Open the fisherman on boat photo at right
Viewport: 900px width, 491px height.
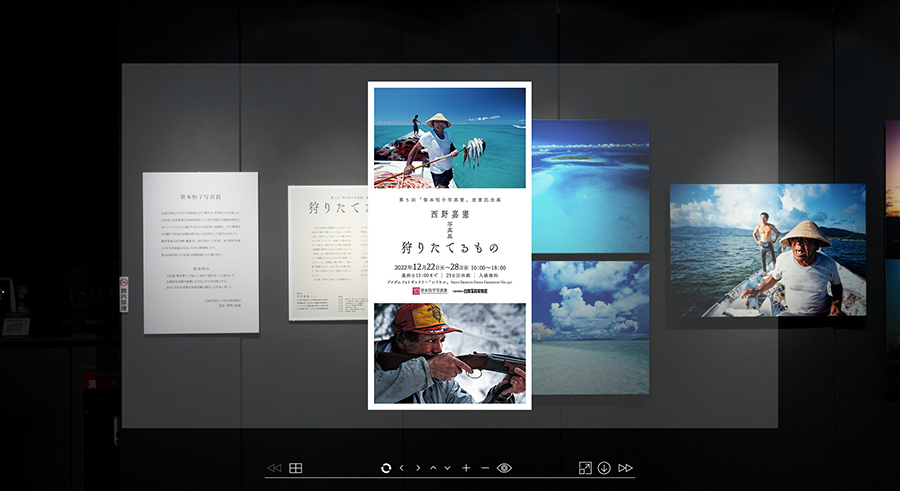pyautogui.click(x=767, y=250)
